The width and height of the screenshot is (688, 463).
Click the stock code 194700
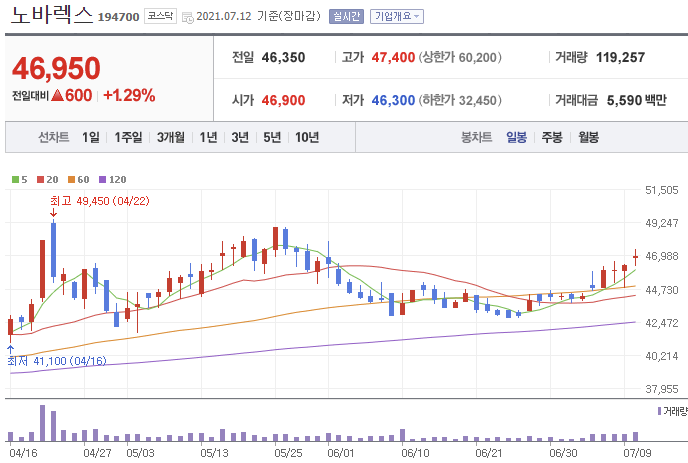[x=118, y=17]
